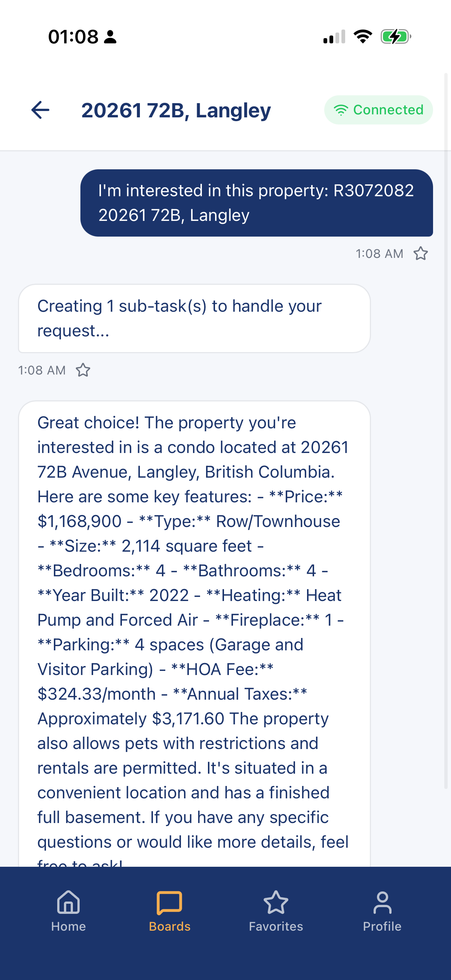Screen dimensions: 451x980
Task: Tap the Home house icon
Action: [68, 902]
